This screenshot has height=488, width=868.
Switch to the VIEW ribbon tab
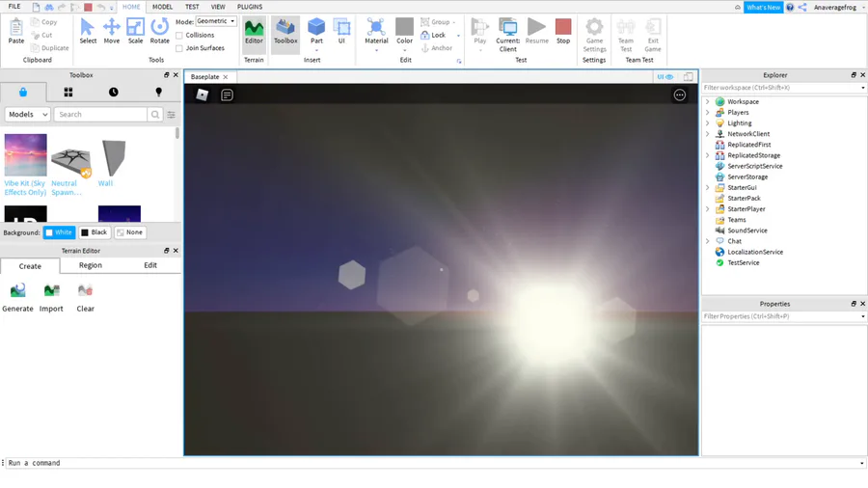coord(218,7)
